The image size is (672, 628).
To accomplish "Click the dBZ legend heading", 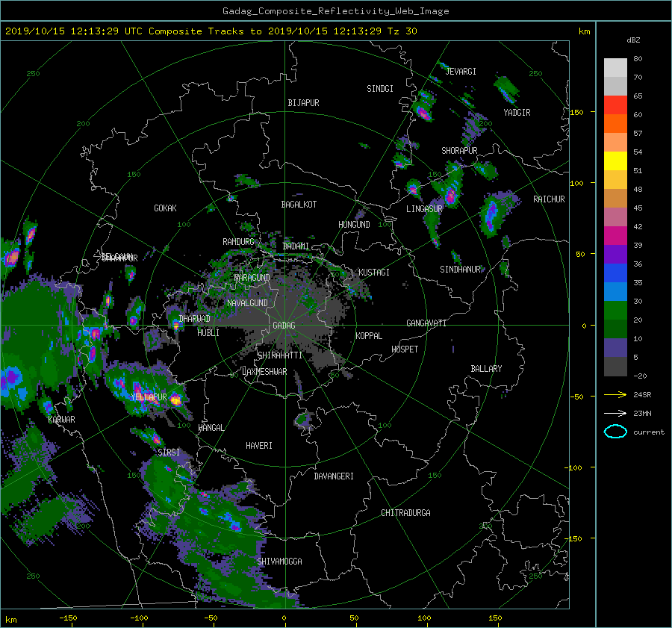I will point(633,40).
